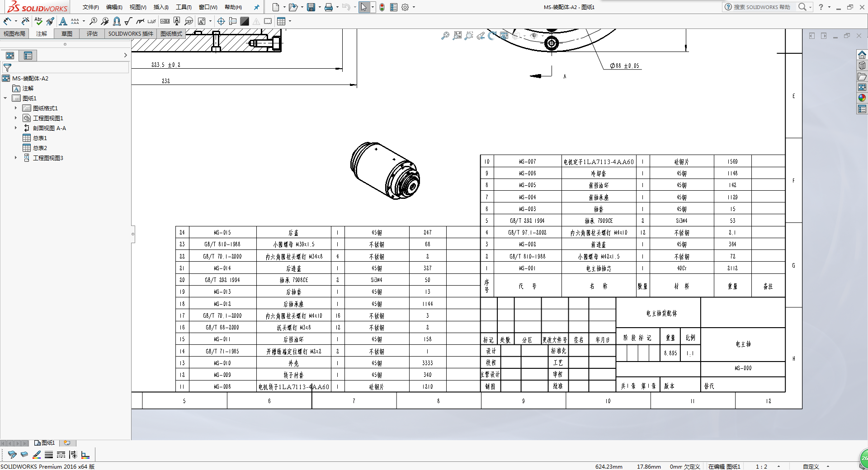This screenshot has height=470, width=868.
Task: Open the 工具(T) menu
Action: click(184, 7)
